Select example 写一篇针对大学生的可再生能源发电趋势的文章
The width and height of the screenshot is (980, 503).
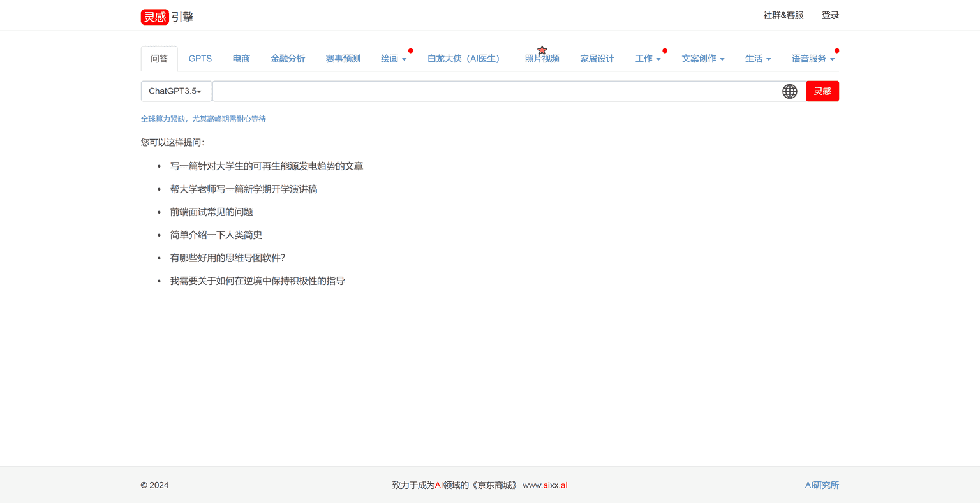(267, 166)
